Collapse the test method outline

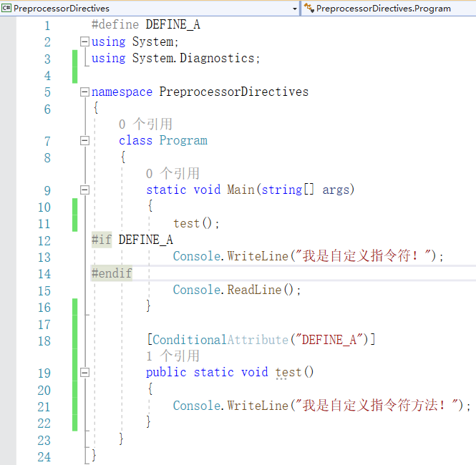84,373
